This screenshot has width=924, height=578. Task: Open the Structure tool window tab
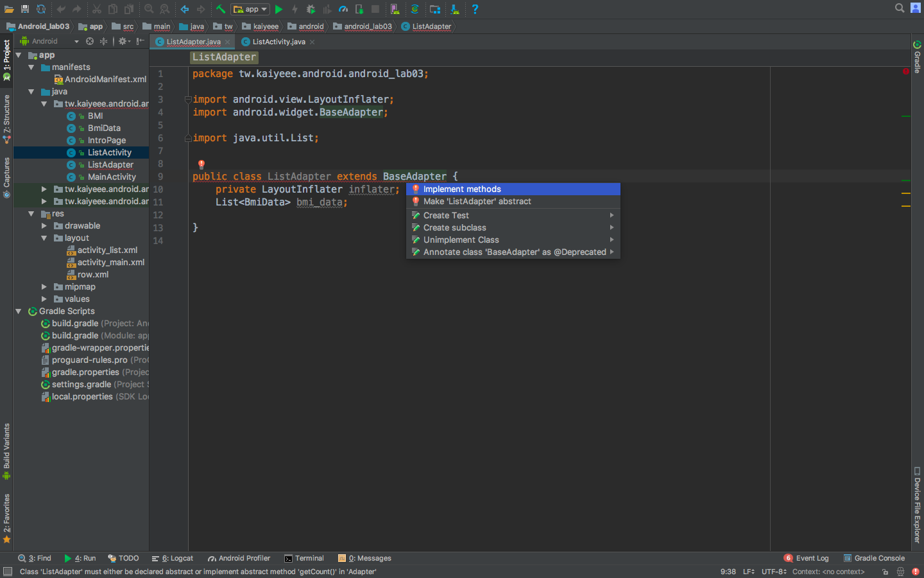6,119
